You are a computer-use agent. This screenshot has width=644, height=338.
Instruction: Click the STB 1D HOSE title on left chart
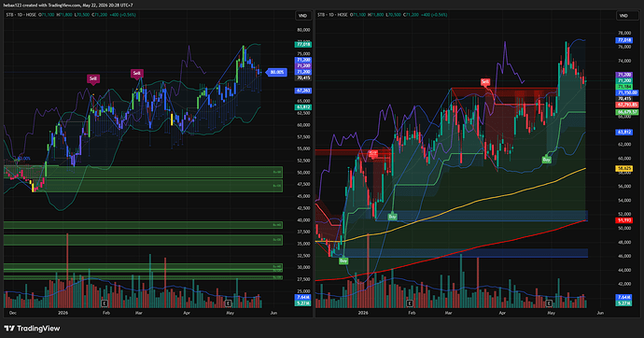click(21, 15)
